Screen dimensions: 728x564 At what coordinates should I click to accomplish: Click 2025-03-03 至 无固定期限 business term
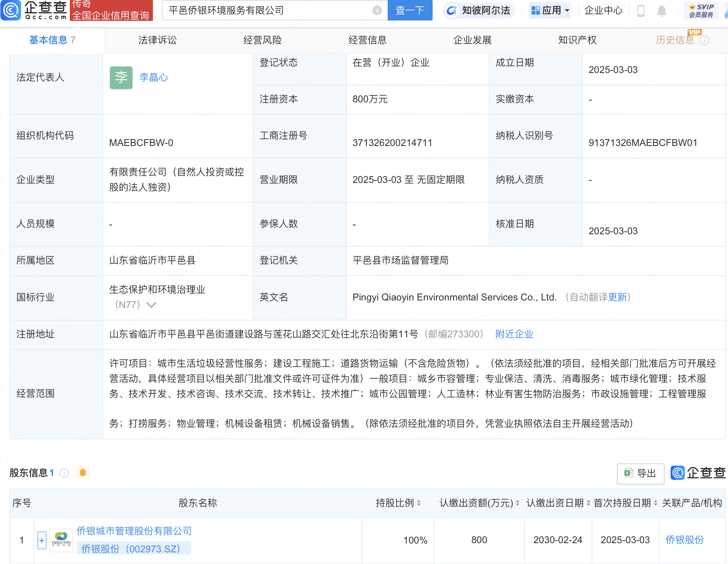pos(409,180)
